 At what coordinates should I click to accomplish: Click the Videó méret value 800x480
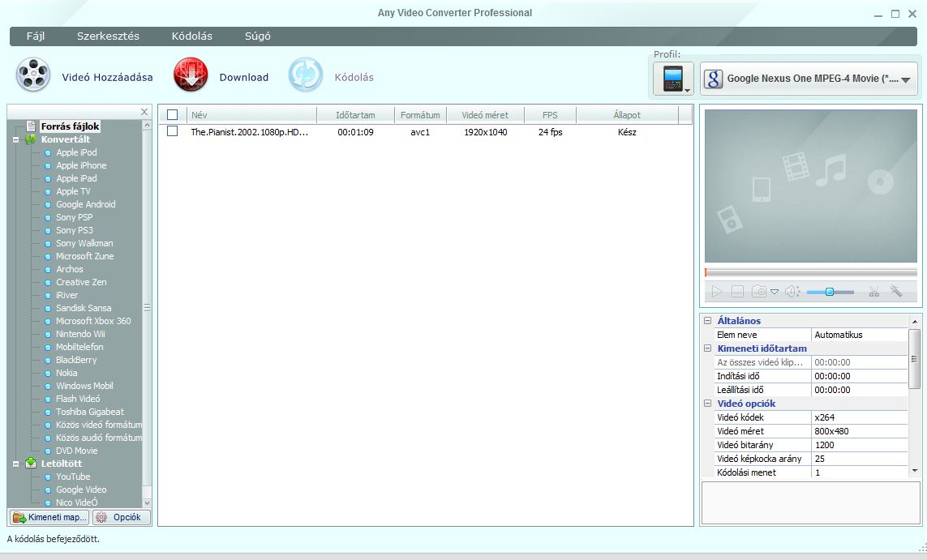859,431
